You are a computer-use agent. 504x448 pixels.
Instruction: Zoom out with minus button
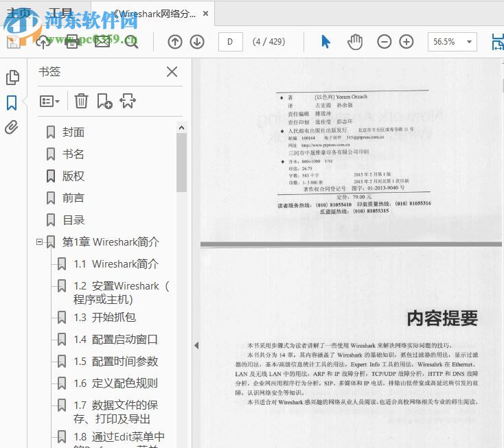tap(384, 42)
